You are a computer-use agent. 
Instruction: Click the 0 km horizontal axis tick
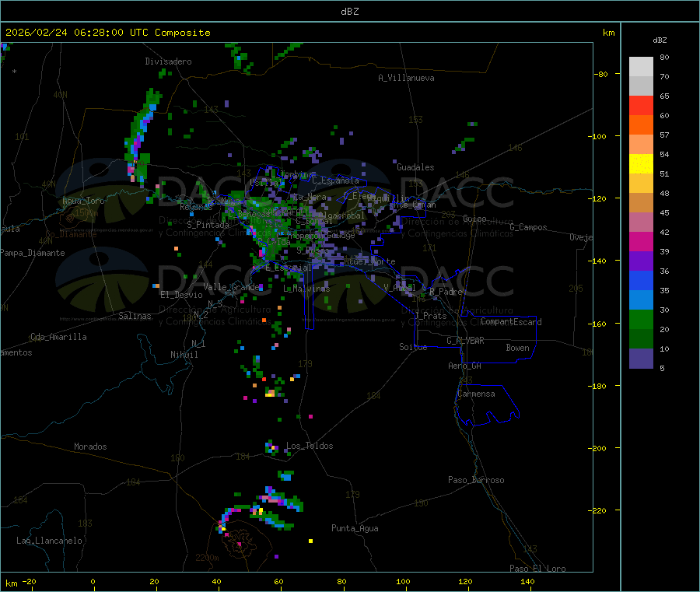point(93,581)
